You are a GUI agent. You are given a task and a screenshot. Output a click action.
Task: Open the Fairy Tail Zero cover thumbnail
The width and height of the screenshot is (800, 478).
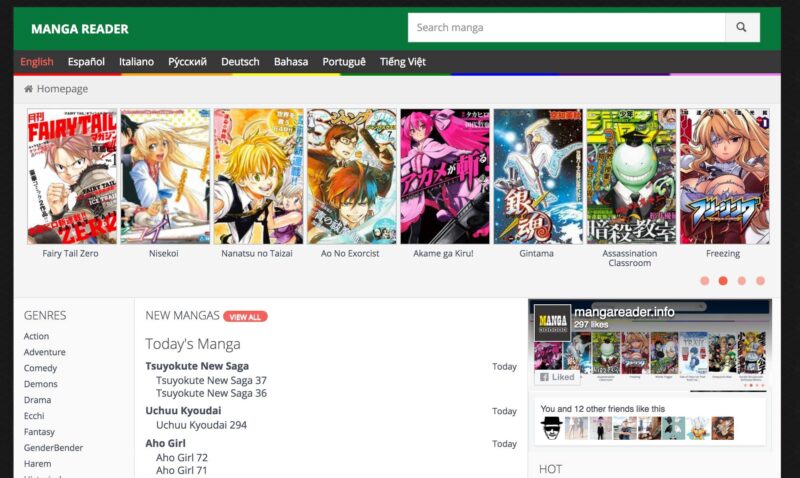72,176
